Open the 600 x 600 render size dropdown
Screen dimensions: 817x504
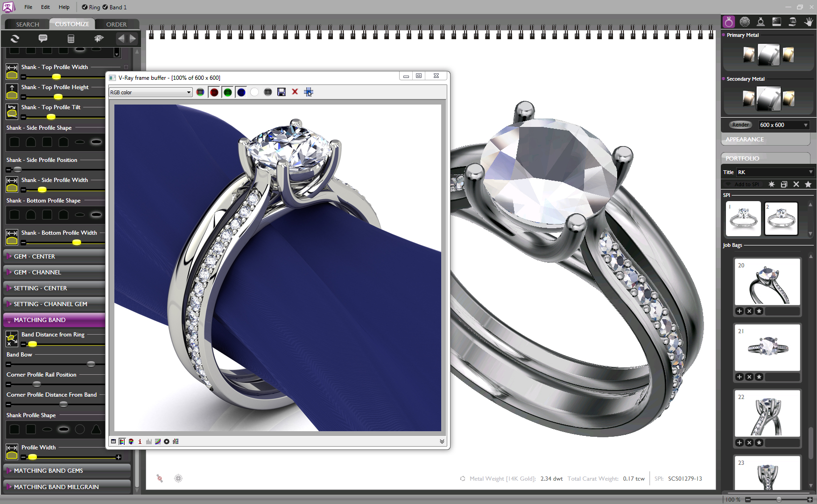pyautogui.click(x=783, y=125)
